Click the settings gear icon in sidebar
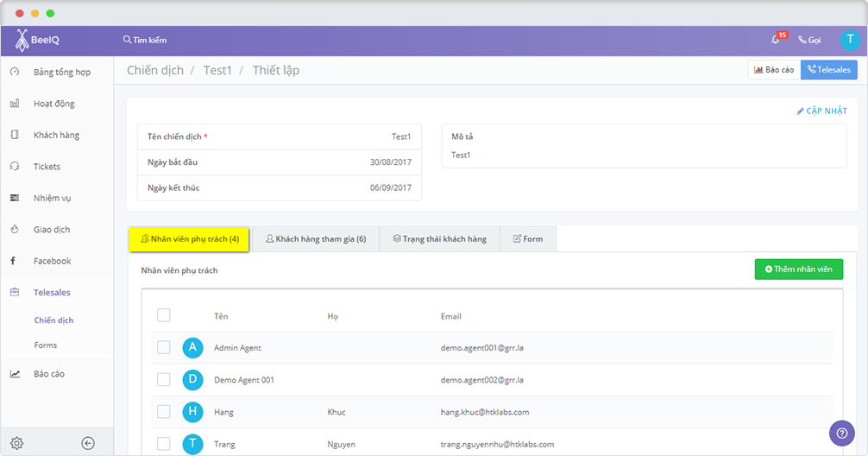868x456 pixels. pyautogui.click(x=16, y=443)
